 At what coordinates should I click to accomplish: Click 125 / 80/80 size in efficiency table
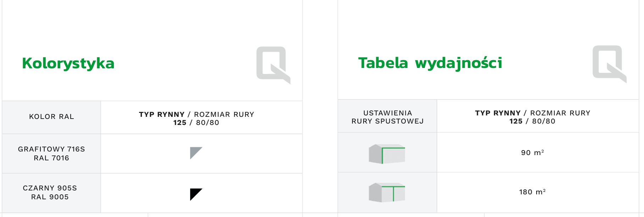(532, 121)
